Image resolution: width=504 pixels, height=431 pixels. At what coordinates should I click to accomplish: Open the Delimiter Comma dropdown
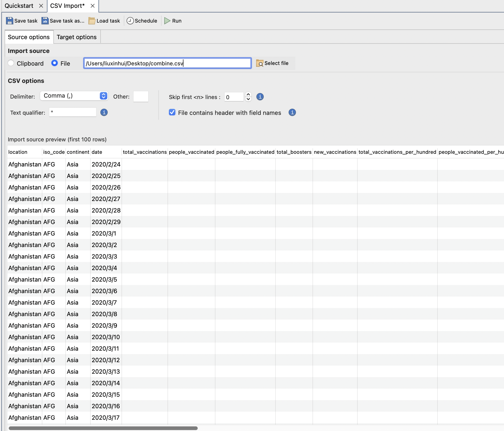[x=74, y=96]
